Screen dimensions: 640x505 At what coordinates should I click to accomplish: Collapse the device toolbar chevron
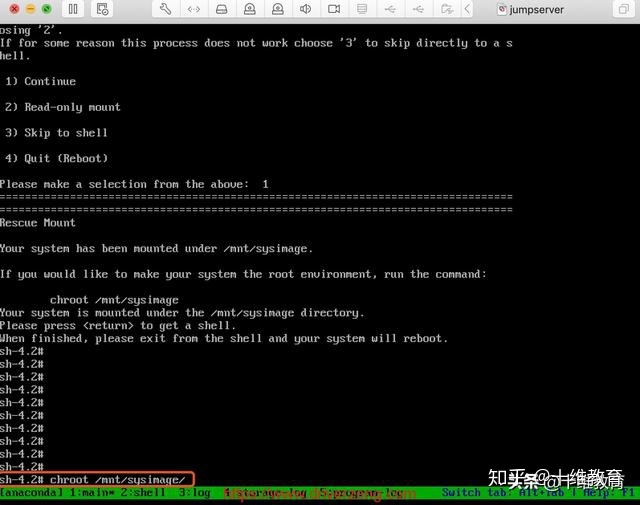click(x=468, y=9)
